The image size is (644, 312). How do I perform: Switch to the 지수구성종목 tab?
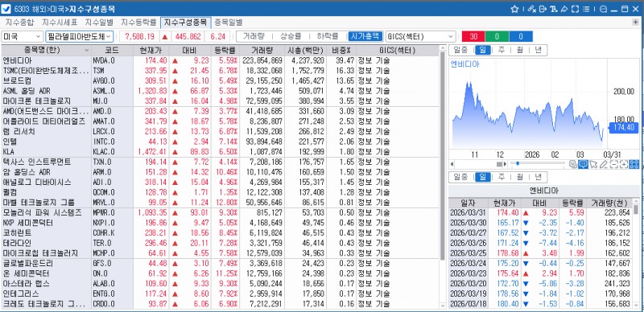pyautogui.click(x=186, y=23)
